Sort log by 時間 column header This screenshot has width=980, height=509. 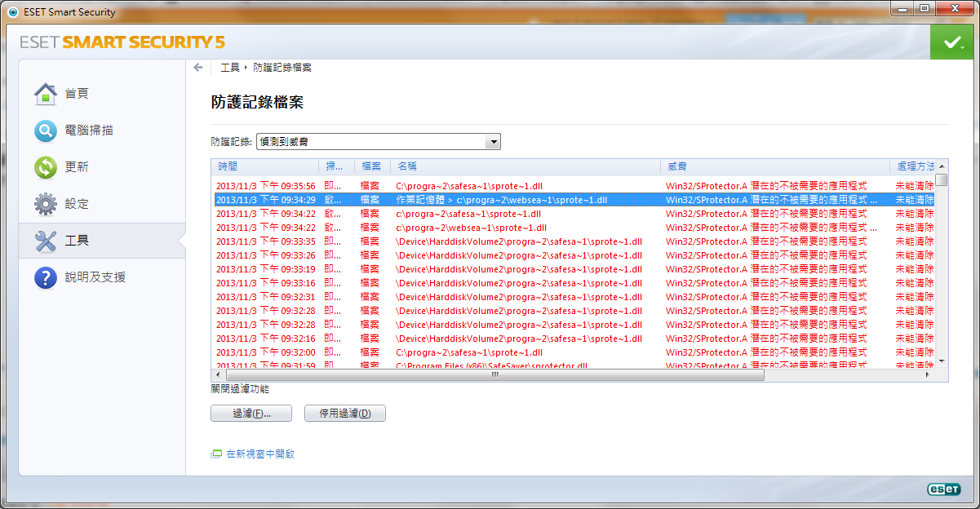click(265, 166)
